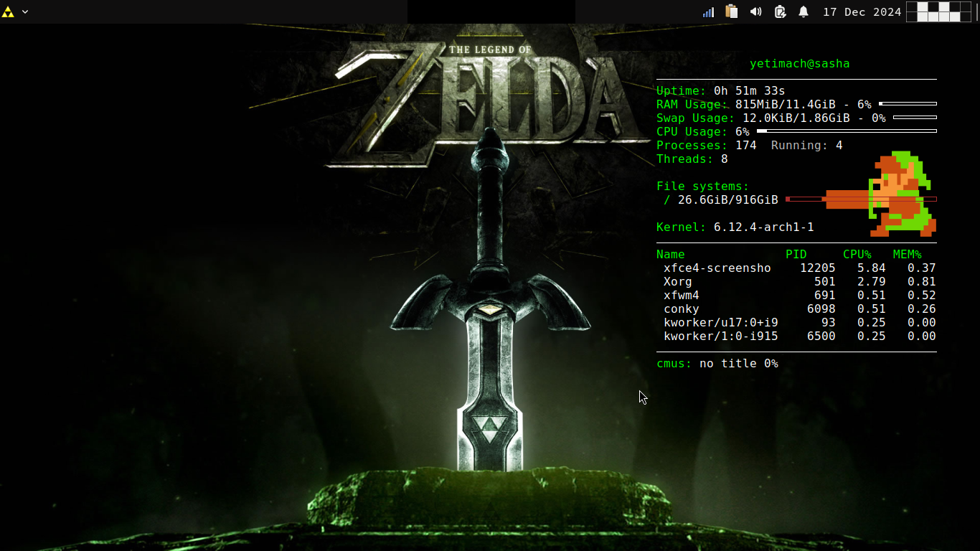
Task: Click the network signal strength icon
Action: coord(707,11)
